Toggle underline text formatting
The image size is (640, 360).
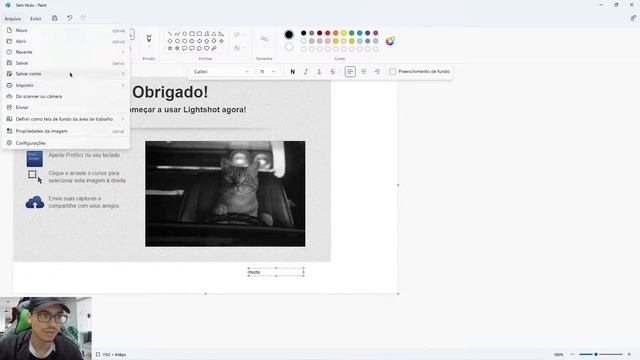pos(319,71)
